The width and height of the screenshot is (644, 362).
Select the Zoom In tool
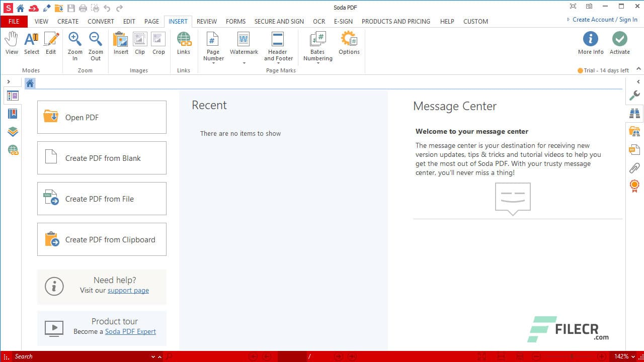(74, 43)
